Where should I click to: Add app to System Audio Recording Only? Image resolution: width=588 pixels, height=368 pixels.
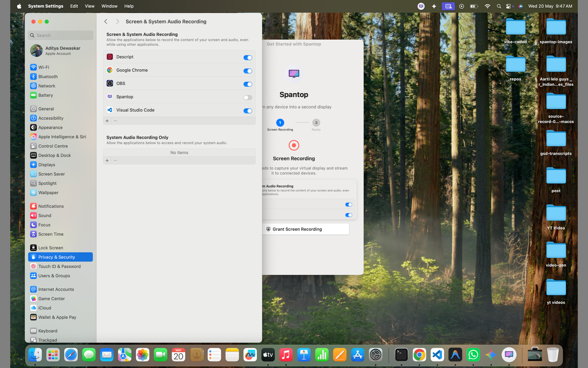107,160
